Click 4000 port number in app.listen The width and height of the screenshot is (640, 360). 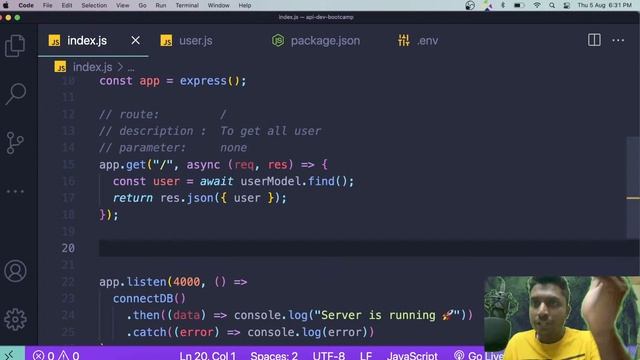click(x=187, y=282)
